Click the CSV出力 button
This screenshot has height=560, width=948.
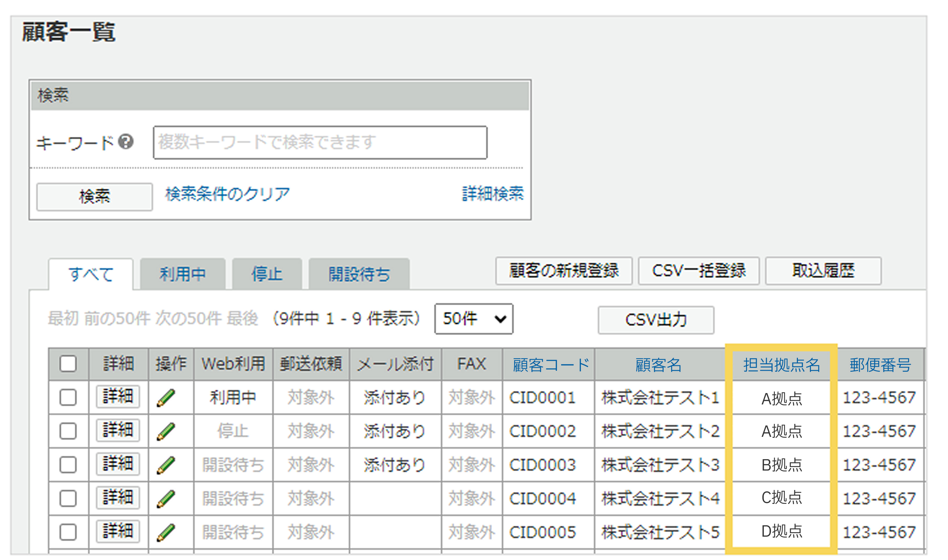click(656, 320)
